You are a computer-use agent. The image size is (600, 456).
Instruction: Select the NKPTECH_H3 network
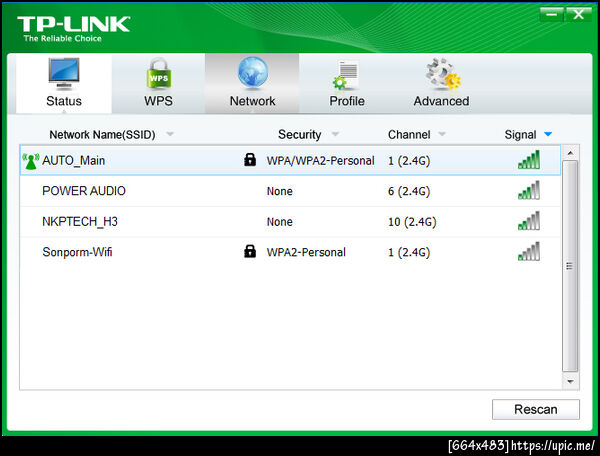pyautogui.click(x=80, y=221)
